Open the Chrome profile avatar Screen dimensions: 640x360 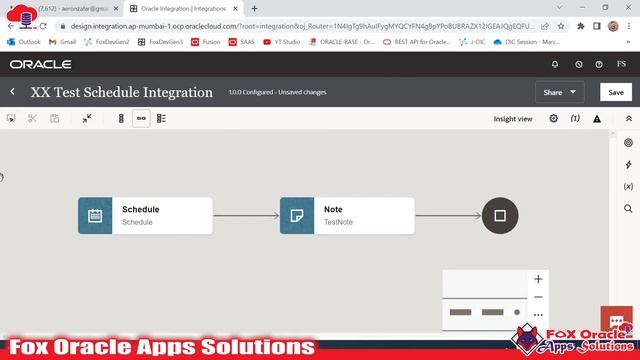[x=613, y=26]
